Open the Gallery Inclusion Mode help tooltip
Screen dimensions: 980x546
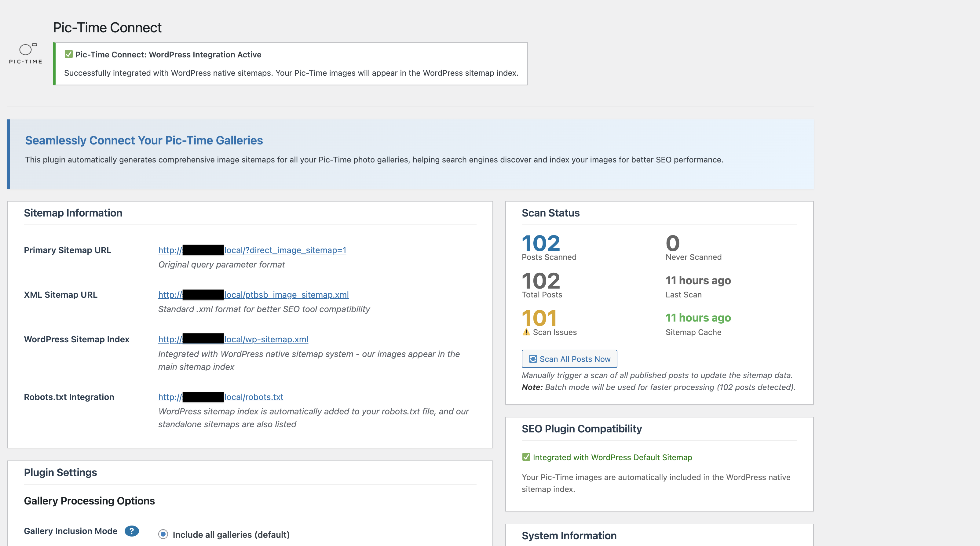coord(131,531)
